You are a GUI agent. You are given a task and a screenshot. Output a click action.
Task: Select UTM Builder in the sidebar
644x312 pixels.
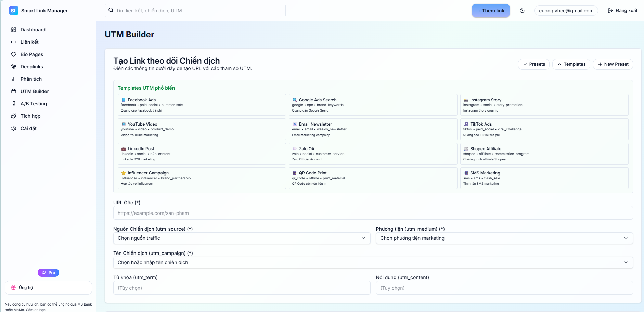pos(35,91)
